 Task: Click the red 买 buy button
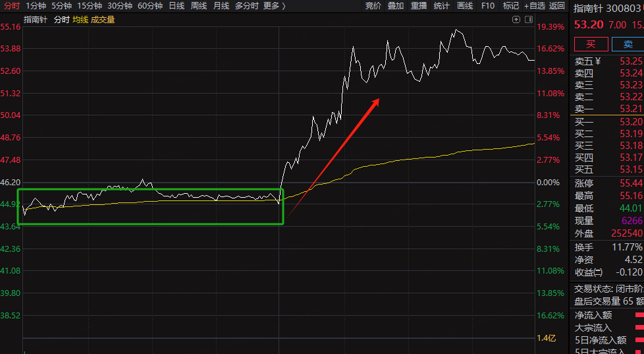[591, 44]
